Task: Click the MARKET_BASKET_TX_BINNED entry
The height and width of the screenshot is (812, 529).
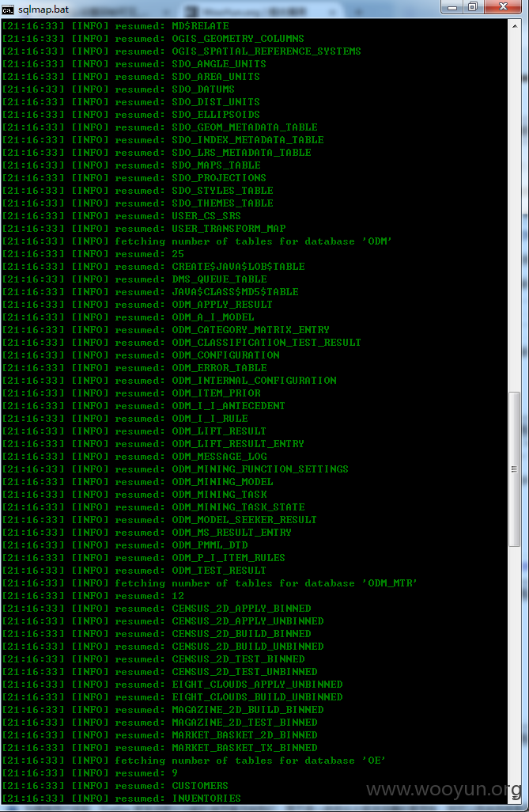Action: coord(244,749)
